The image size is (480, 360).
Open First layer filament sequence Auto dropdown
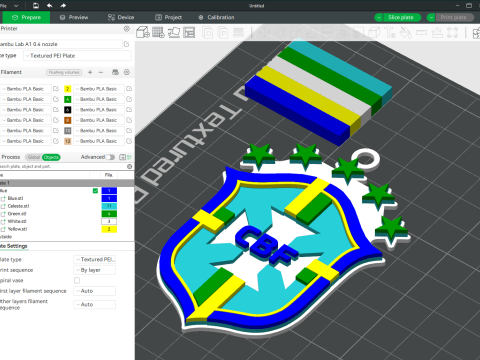point(95,291)
